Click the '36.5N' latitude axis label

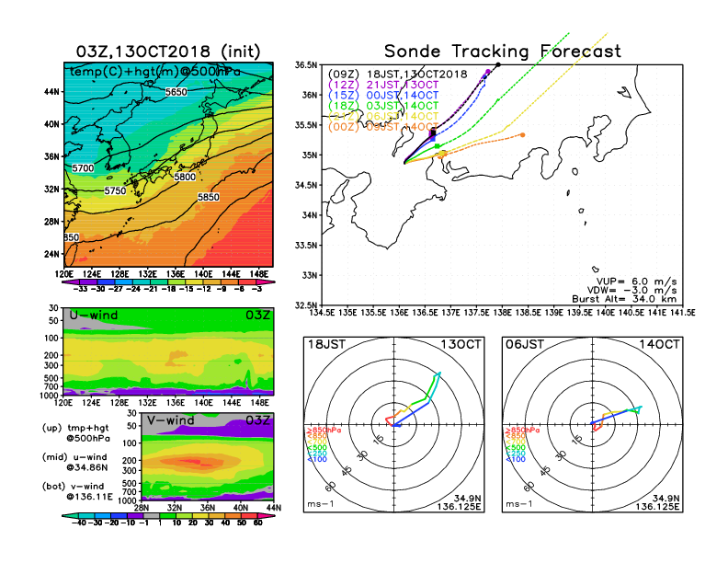(306, 65)
